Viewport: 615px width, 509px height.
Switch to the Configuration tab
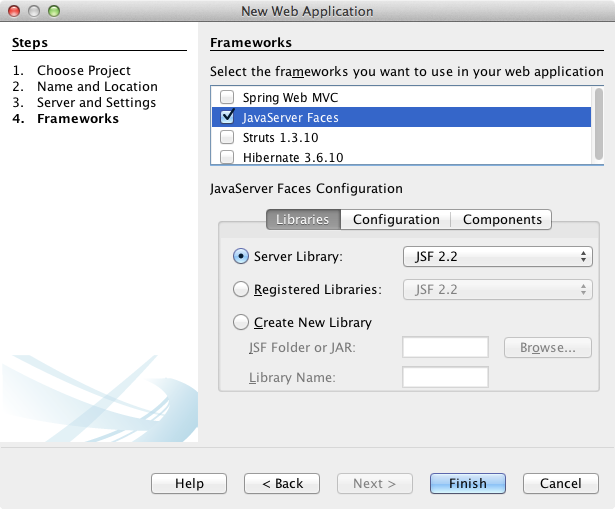click(x=396, y=219)
